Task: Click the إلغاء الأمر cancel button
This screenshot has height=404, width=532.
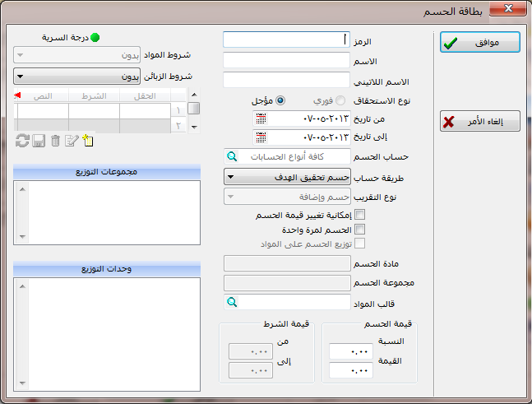Action: pyautogui.click(x=479, y=122)
